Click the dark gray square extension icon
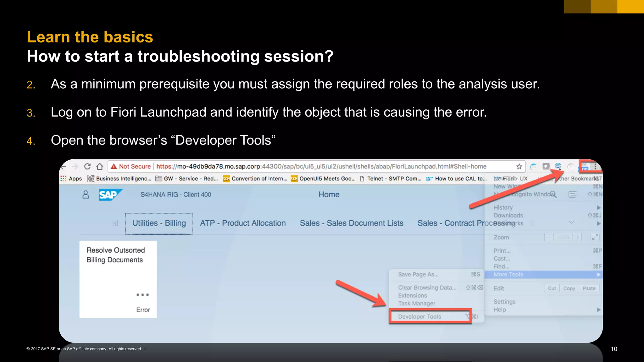Screen dimensions: 644x362 pyautogui.click(x=546, y=166)
